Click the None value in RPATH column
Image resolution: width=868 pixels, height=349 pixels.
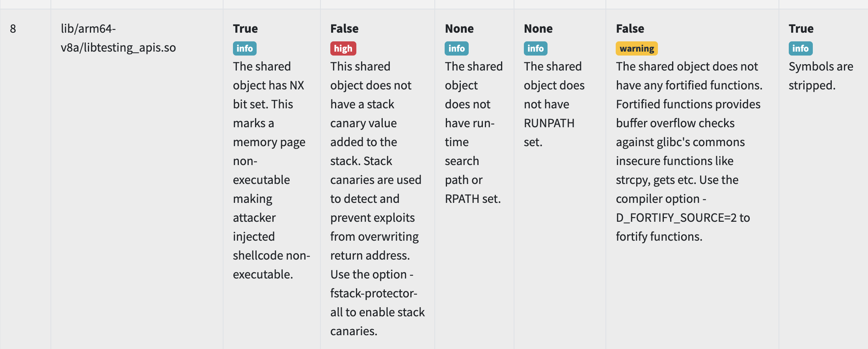459,29
